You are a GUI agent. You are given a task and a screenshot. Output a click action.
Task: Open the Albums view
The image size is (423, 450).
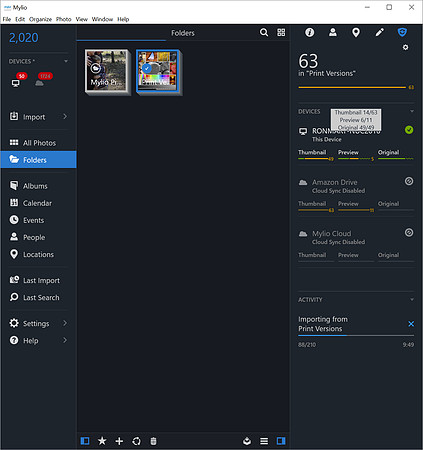tap(38, 186)
